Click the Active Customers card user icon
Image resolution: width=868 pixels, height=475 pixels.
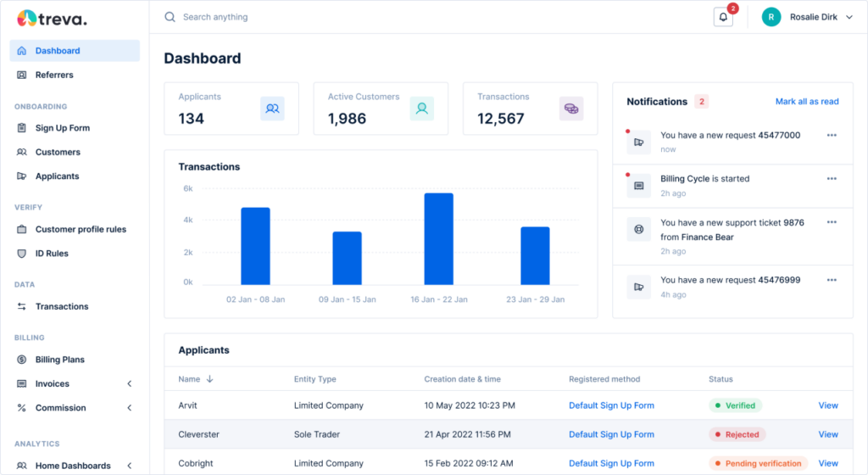421,109
